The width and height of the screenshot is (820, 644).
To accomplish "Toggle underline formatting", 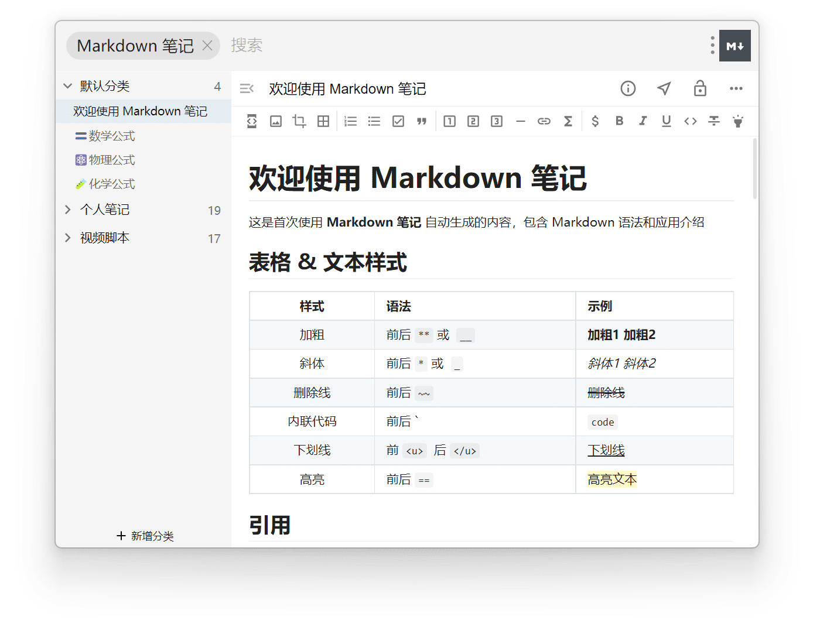I will coord(667,121).
